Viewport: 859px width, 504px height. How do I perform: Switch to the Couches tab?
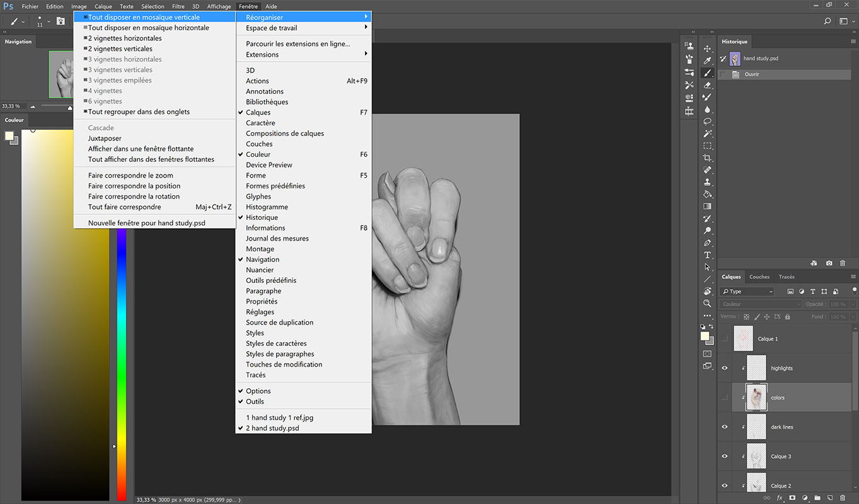[x=759, y=277]
